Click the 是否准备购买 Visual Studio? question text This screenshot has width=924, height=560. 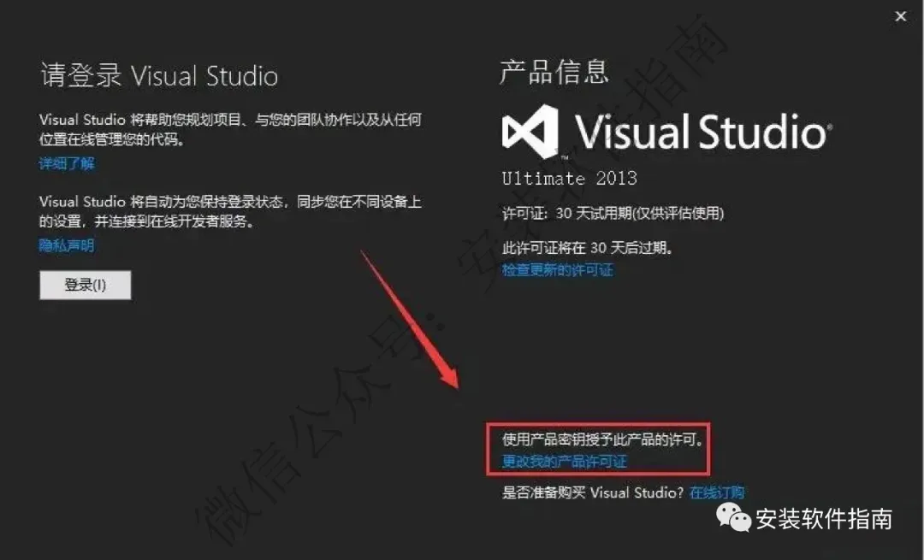pyautogui.click(x=593, y=492)
